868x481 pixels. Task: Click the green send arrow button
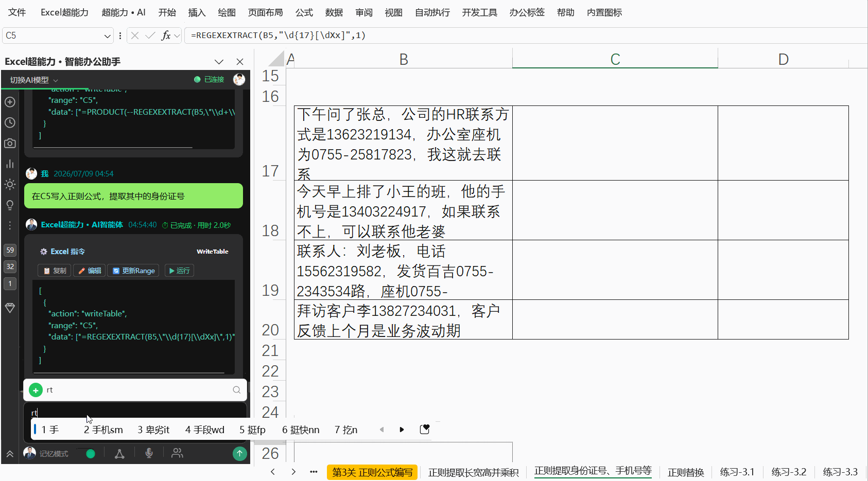tap(239, 453)
